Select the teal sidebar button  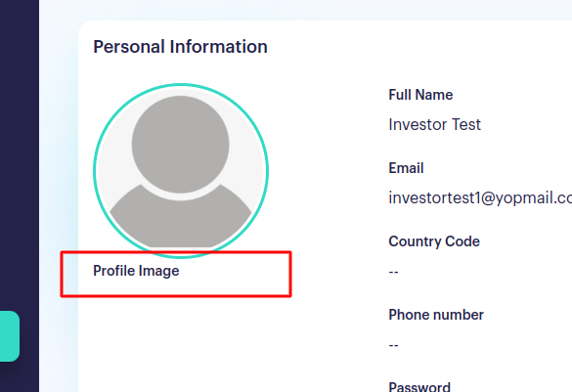click(x=10, y=336)
